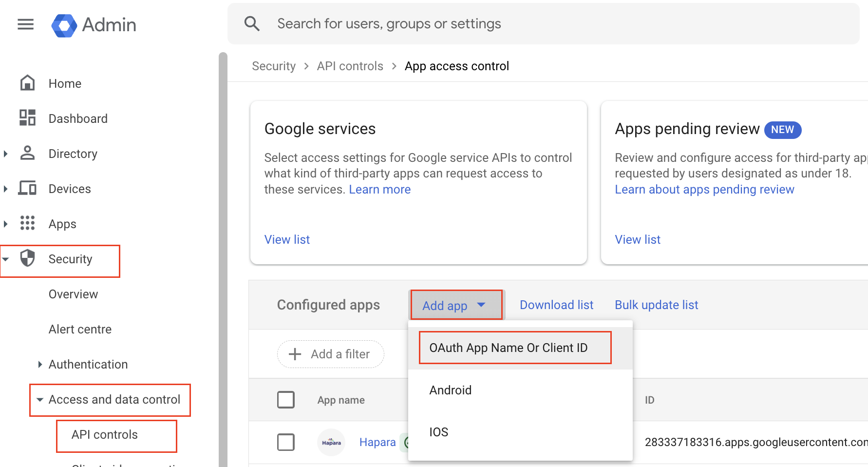The width and height of the screenshot is (868, 467).
Task: Click the Apps grid icon
Action: (x=27, y=223)
